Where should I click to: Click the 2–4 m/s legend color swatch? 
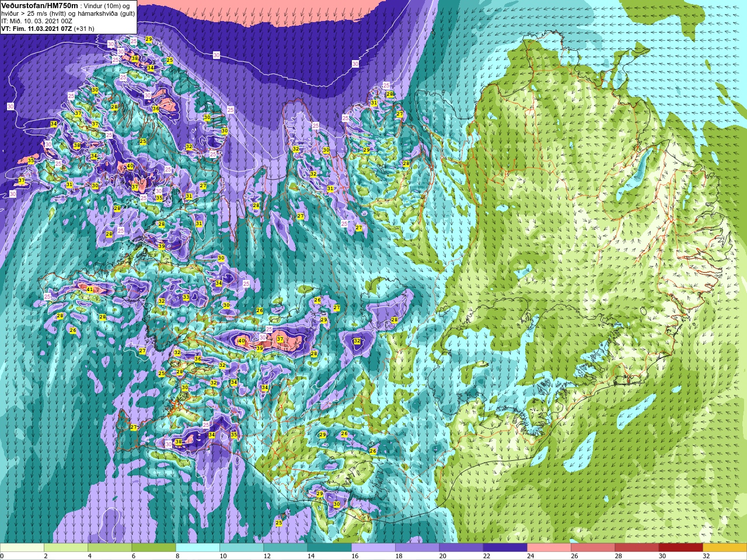point(66,548)
